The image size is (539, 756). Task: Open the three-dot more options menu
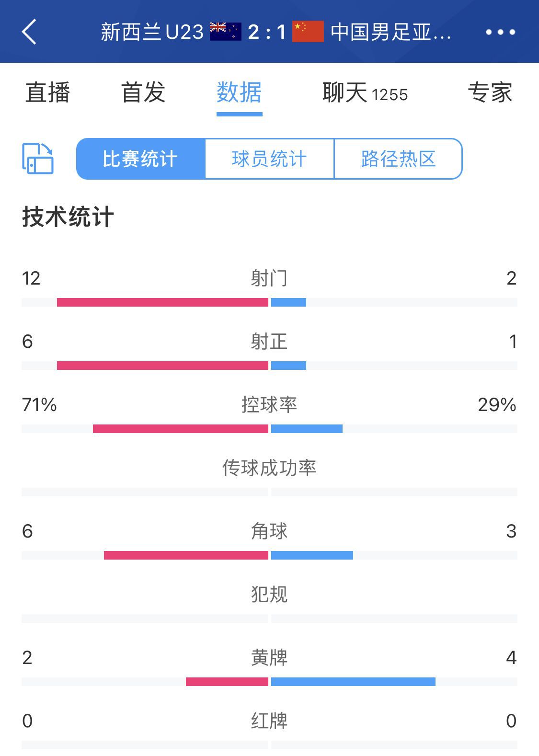pos(500,32)
